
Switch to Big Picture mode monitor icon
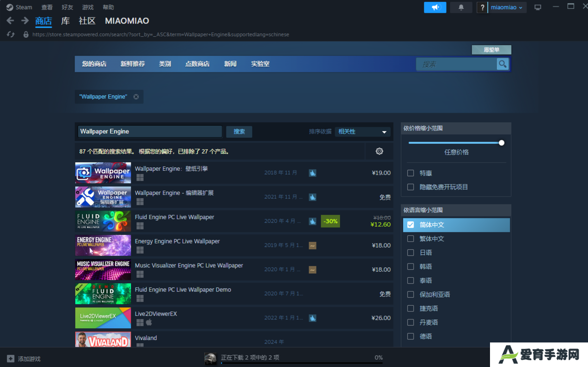click(x=538, y=7)
